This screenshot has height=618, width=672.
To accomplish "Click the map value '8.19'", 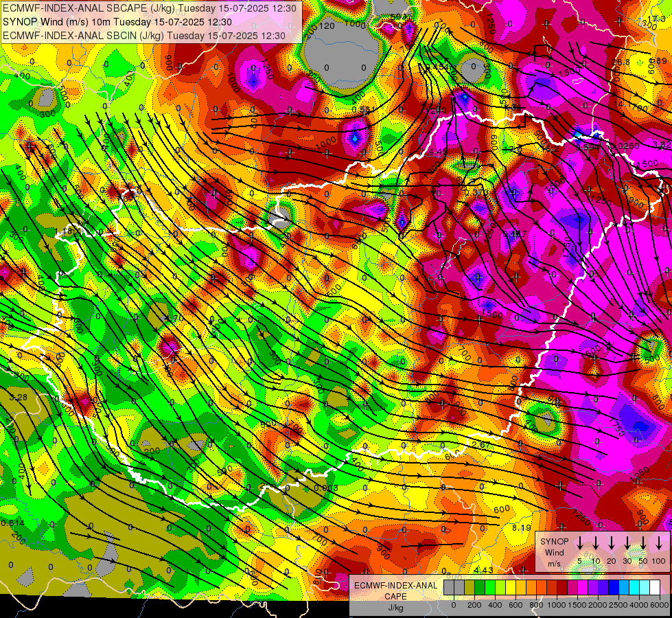I will (x=522, y=527).
